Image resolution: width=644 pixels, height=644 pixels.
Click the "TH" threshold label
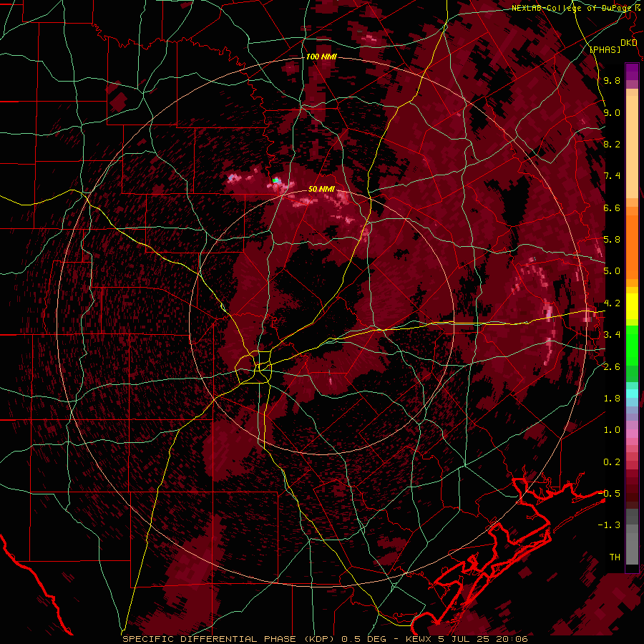615,557
